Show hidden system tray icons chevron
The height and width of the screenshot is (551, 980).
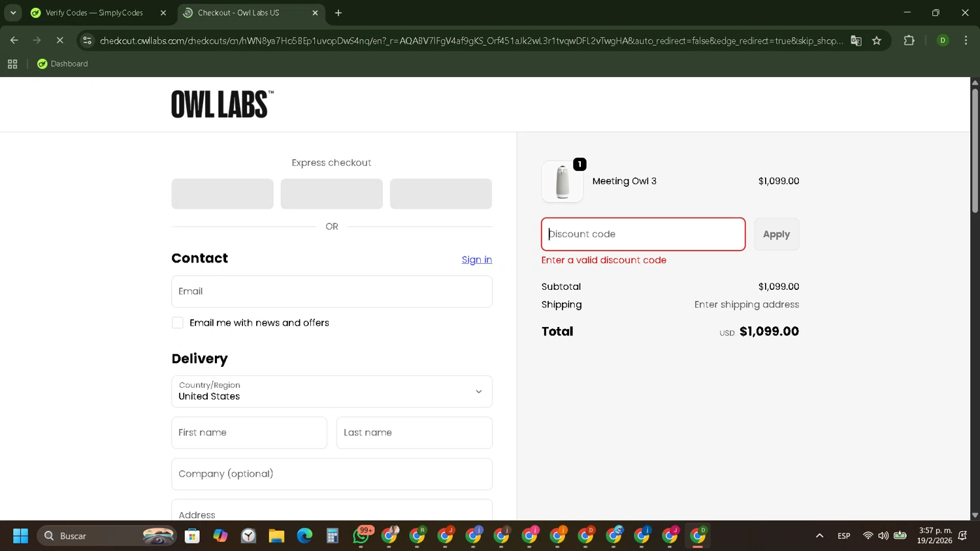click(819, 536)
